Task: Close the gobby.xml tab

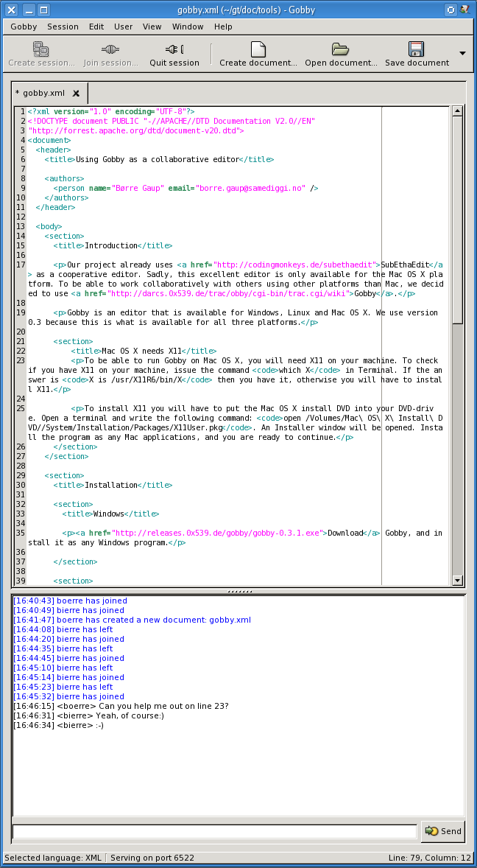Action: (x=77, y=93)
